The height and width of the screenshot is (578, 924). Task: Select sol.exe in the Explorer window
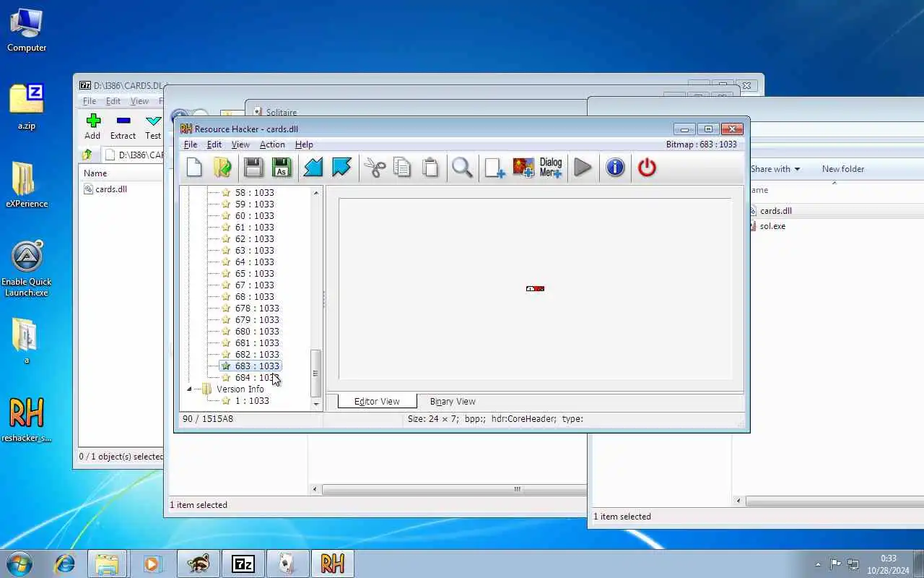(x=772, y=226)
